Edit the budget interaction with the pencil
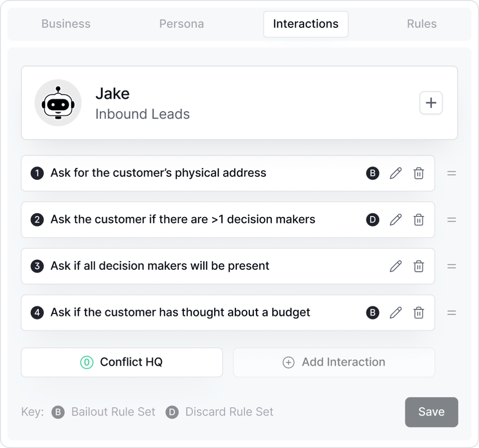The image size is (479, 448). pos(395,313)
